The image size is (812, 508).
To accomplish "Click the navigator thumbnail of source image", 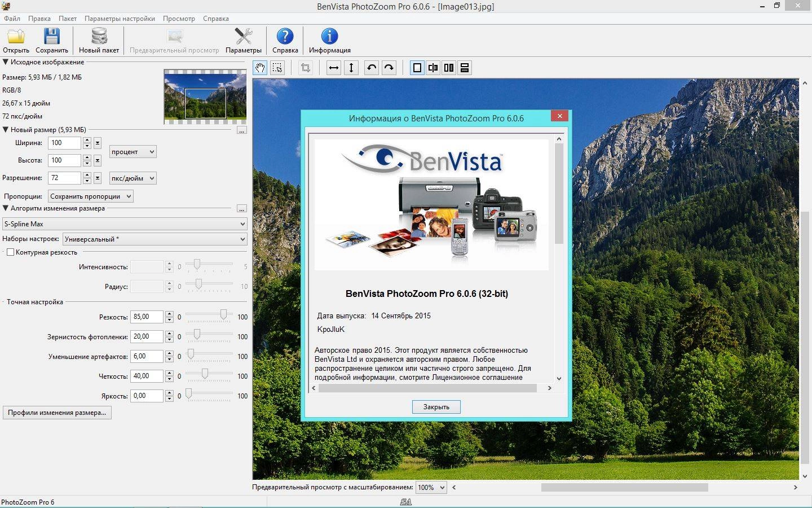I will click(205, 97).
